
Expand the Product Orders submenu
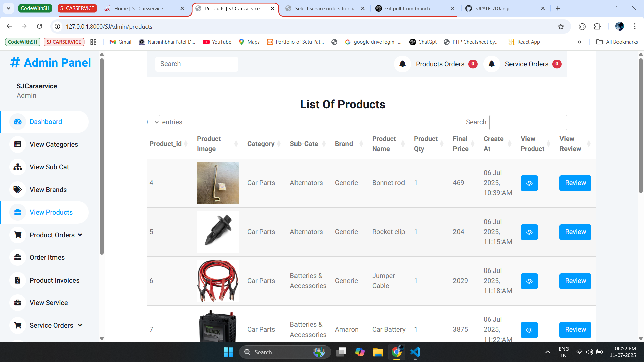point(80,235)
